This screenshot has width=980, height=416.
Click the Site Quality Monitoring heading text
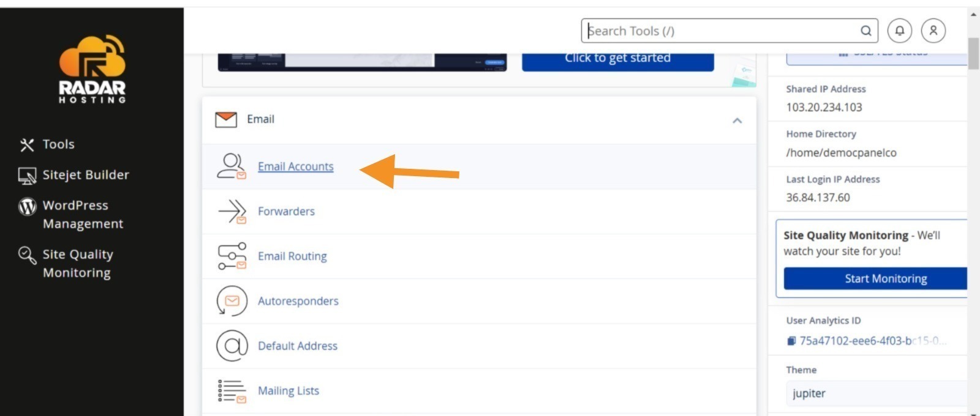coord(846,236)
